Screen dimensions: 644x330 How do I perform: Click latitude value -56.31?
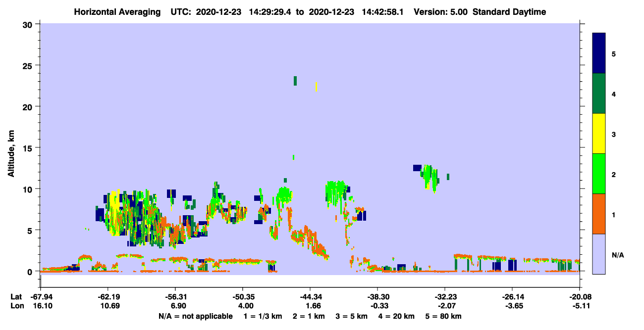coord(175,297)
